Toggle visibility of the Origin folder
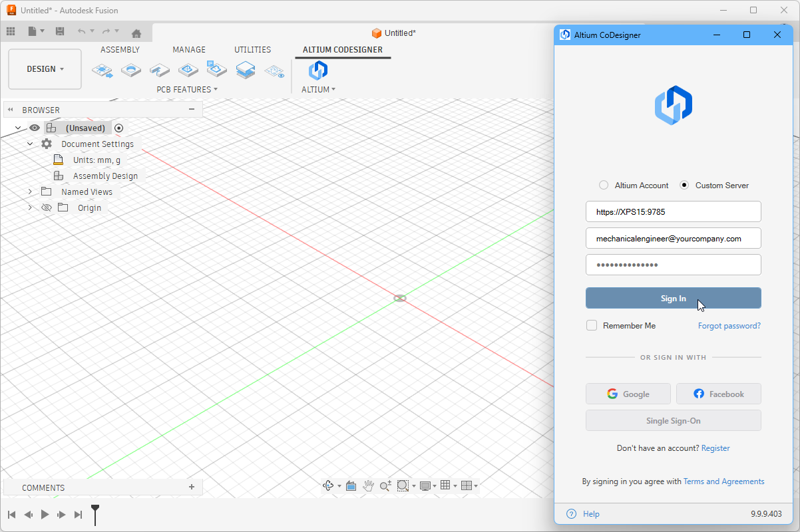Viewport: 800px width, 532px height. point(47,207)
